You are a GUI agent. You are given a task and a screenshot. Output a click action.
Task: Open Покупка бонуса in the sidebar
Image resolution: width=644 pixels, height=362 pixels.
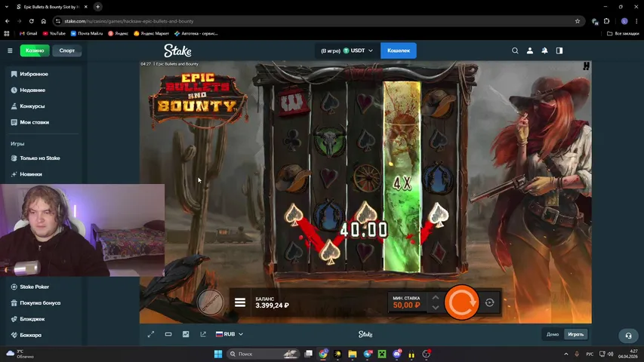(x=40, y=303)
